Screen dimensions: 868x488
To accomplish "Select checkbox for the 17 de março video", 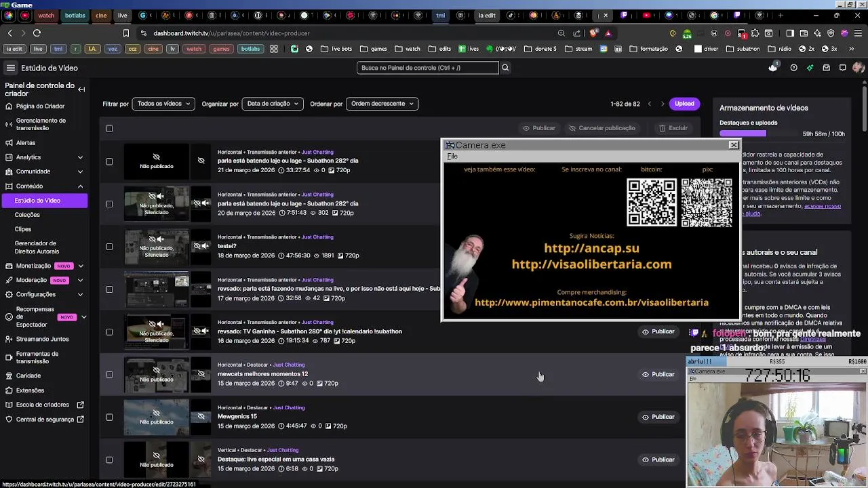I will point(109,289).
